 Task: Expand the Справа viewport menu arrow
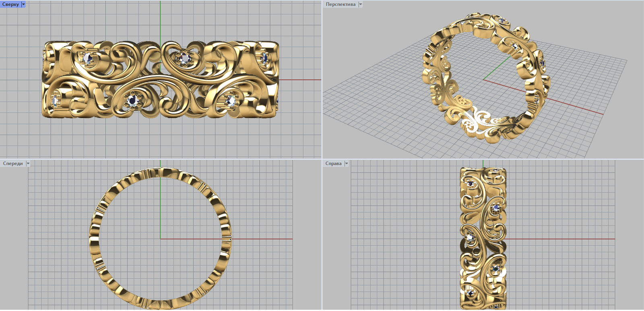click(346, 164)
